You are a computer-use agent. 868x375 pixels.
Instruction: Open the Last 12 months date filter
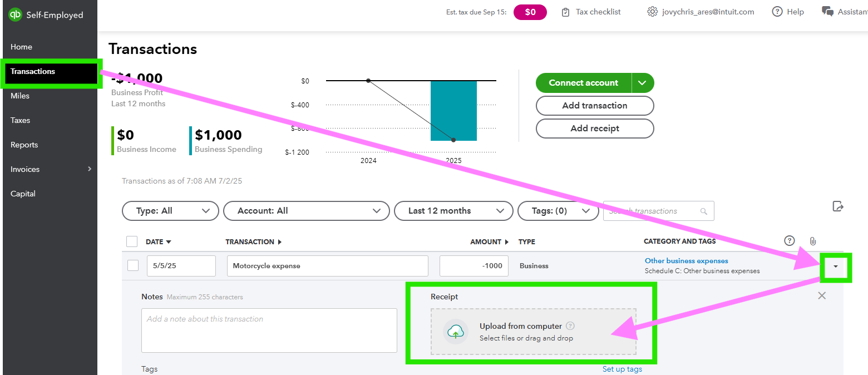point(453,211)
